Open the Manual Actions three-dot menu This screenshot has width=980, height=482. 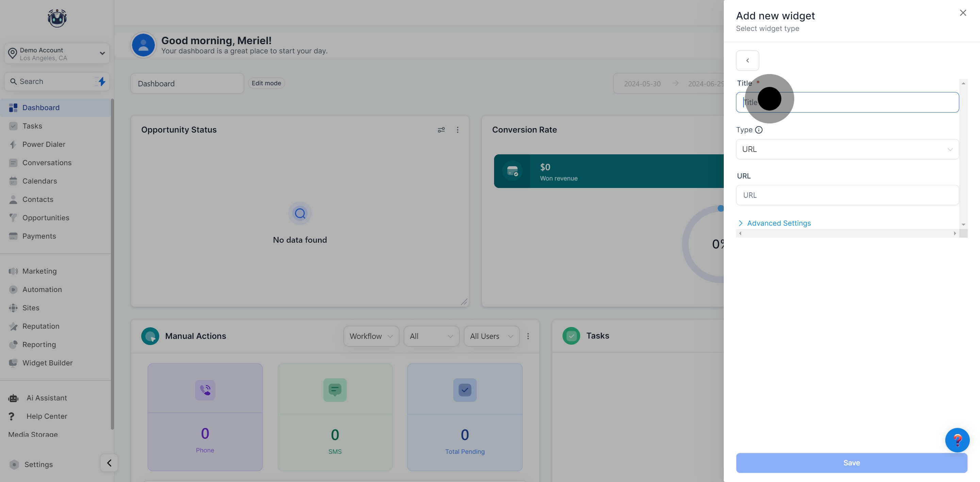528,336
